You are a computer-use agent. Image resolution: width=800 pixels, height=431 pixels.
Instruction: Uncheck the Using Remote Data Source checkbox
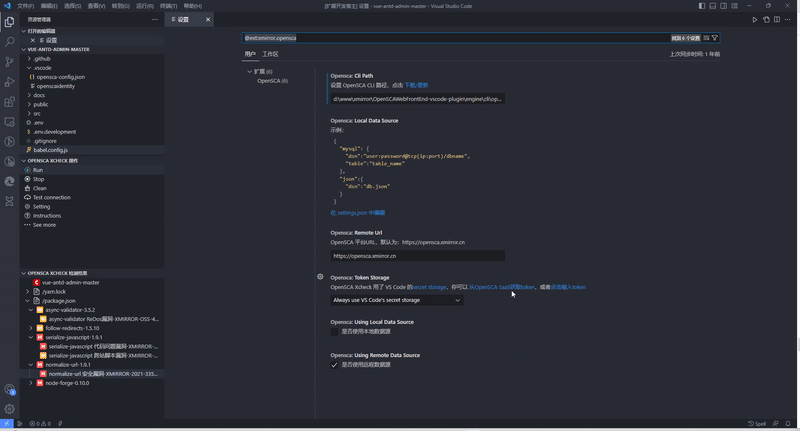point(335,364)
